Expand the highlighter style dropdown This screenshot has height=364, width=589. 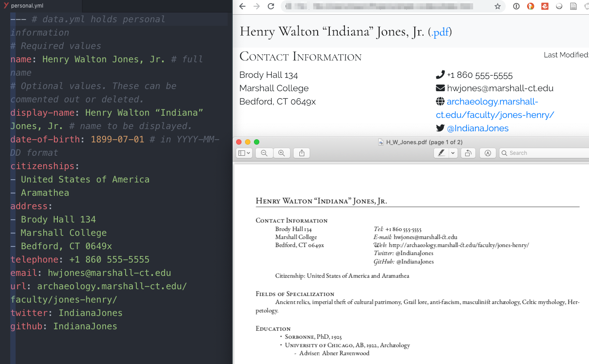453,153
